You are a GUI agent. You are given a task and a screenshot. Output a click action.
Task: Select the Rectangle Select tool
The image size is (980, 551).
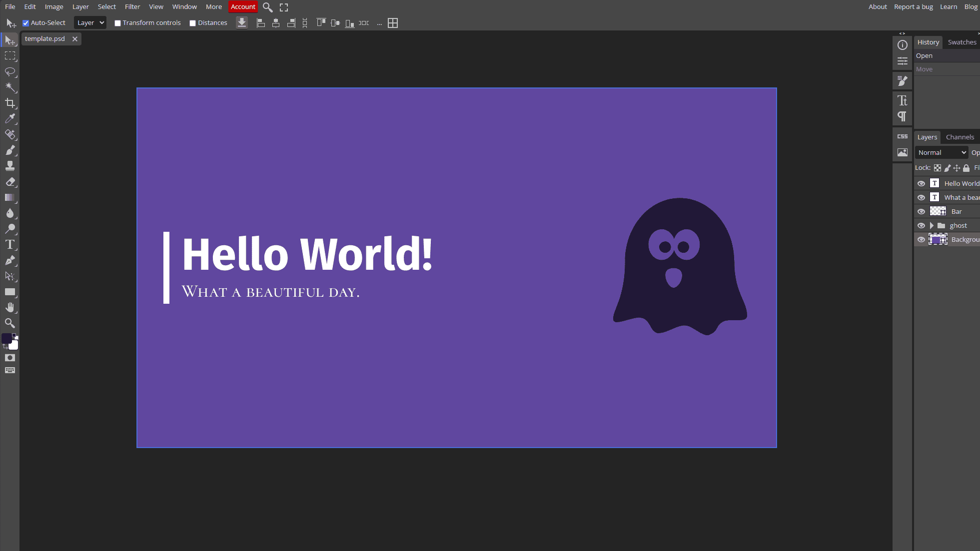coord(10,56)
